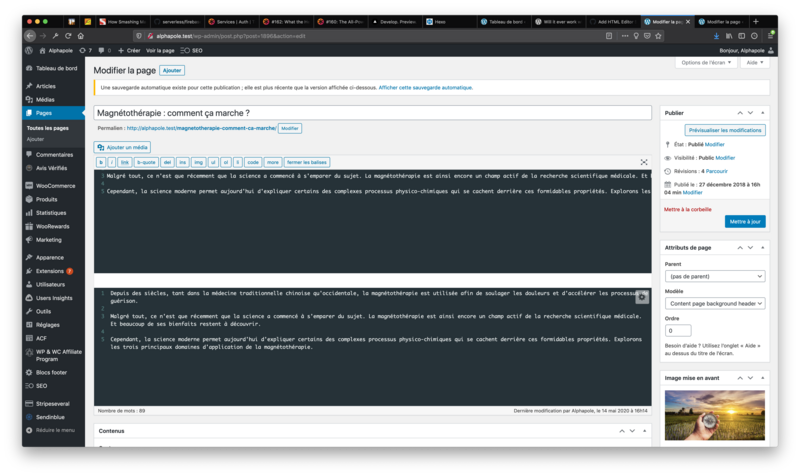Click 'Voir la page' in admin bar

(x=160, y=51)
